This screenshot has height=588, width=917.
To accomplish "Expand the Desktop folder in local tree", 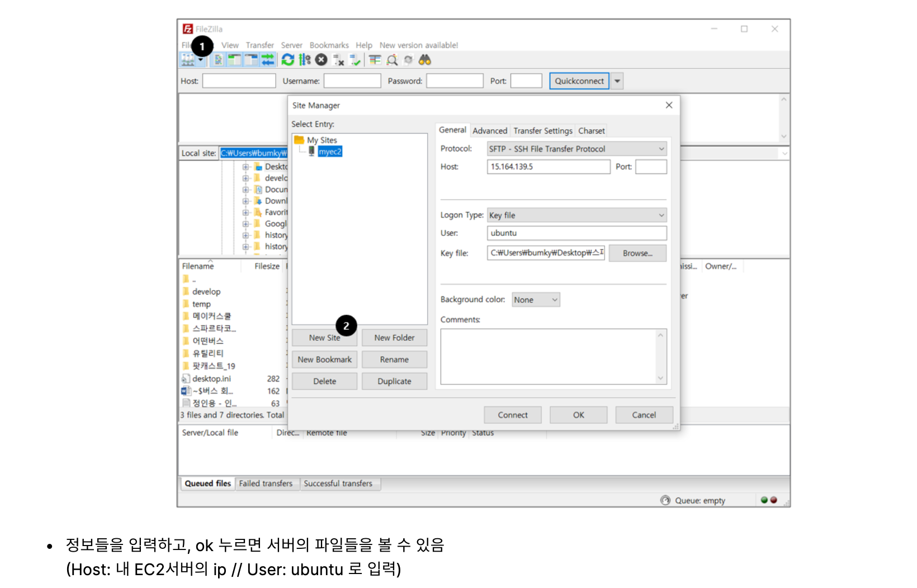I will (245, 167).
